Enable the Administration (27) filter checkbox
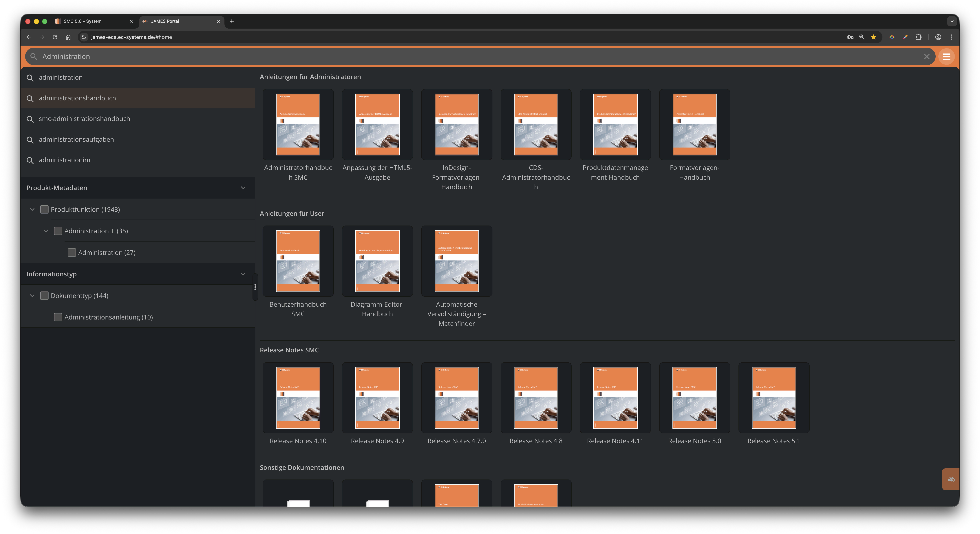The width and height of the screenshot is (980, 534). point(72,252)
